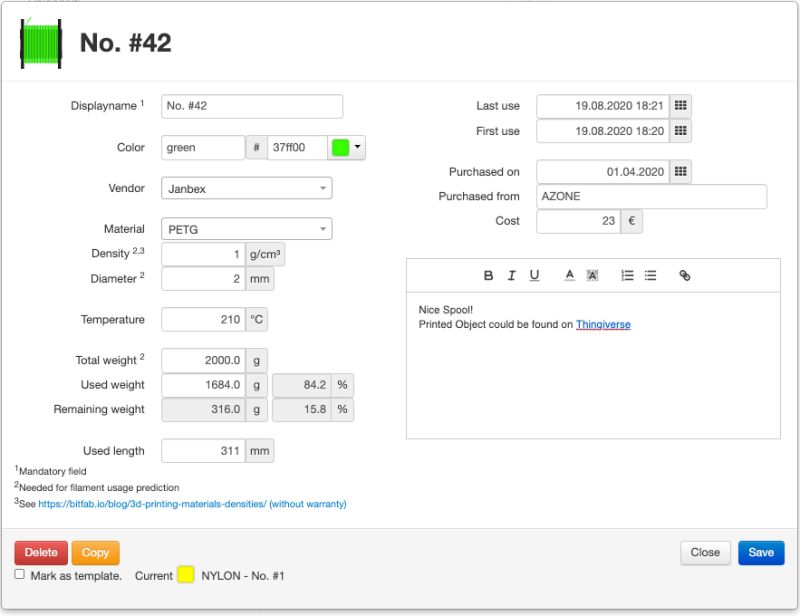Image resolution: width=800 pixels, height=616 pixels.
Task: Edit the Density value field
Action: (x=203, y=254)
